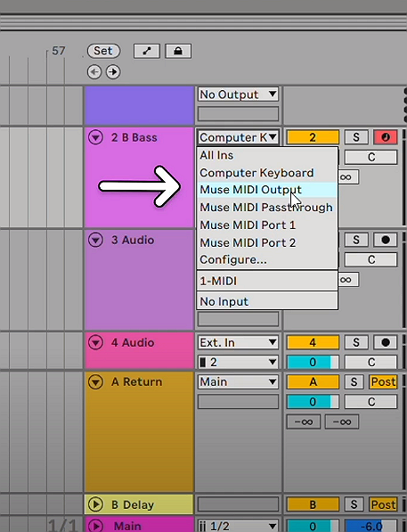407x532 pixels.
Task: Open the Main 1/2 output dropdown
Action: [238, 526]
